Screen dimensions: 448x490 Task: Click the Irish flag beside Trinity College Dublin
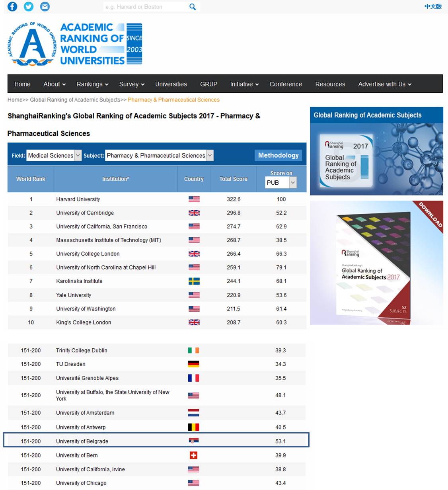click(x=194, y=350)
